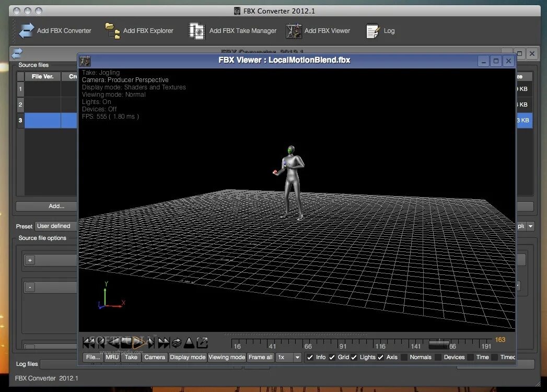Enable the Time checkbox

coord(470,357)
